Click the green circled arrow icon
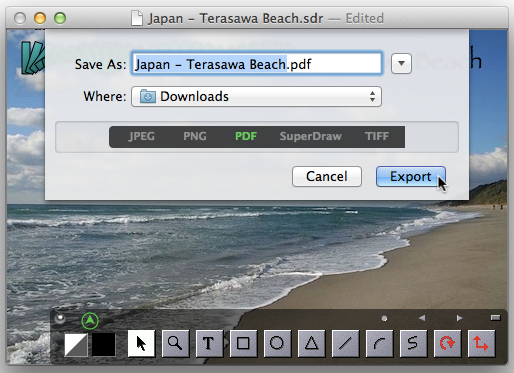 (90, 321)
